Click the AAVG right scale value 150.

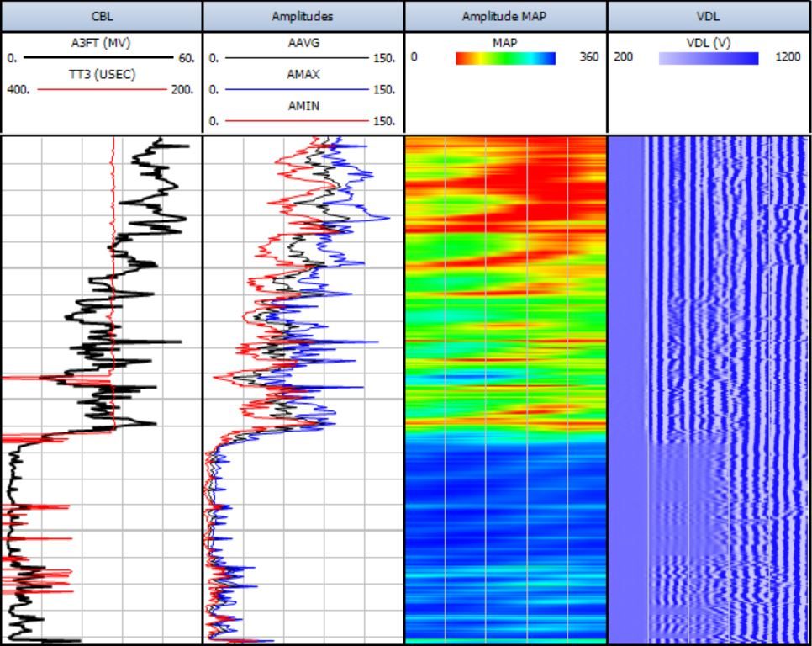pos(384,58)
